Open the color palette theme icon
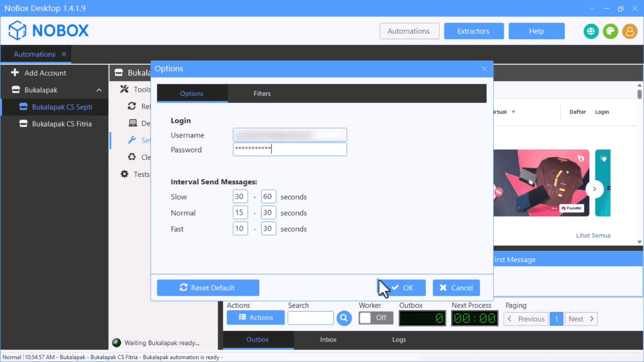644x362 pixels. tap(610, 31)
